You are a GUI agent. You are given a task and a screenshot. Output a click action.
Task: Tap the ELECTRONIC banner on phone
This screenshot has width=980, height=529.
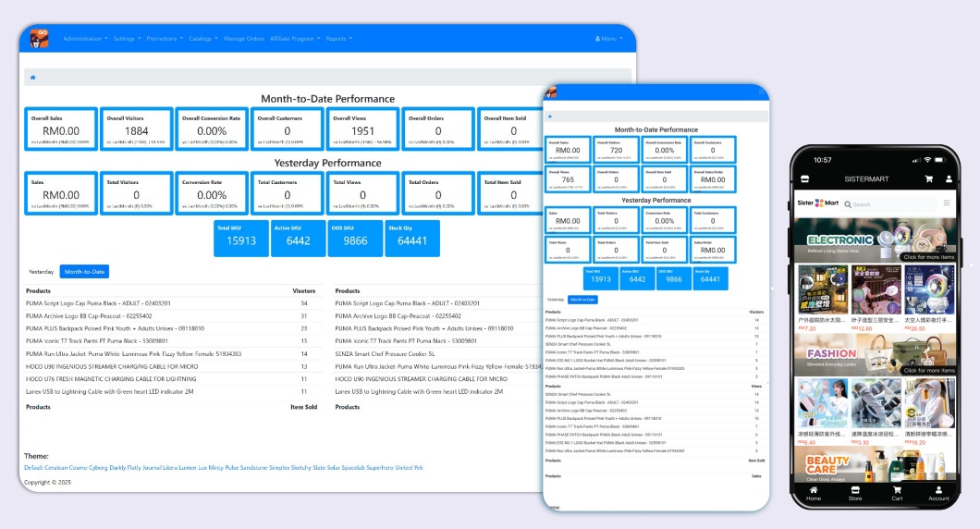pos(875,240)
